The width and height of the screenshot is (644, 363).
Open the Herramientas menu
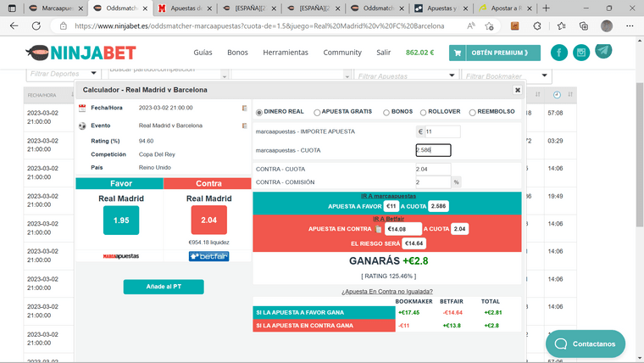pyautogui.click(x=286, y=53)
